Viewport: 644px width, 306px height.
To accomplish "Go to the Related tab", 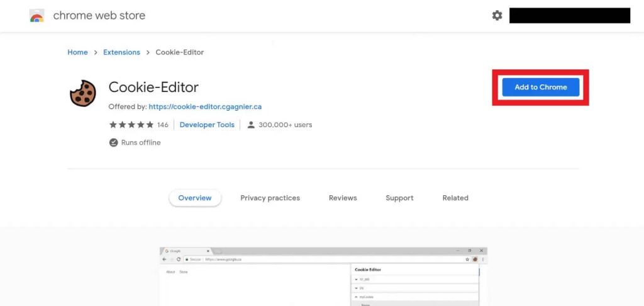I will [x=455, y=198].
